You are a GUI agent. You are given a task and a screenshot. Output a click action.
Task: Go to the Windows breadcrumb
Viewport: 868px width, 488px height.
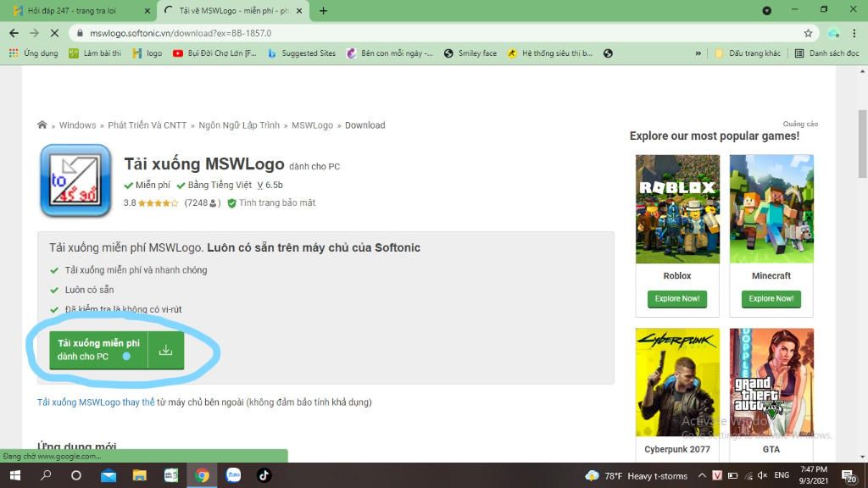pyautogui.click(x=77, y=125)
